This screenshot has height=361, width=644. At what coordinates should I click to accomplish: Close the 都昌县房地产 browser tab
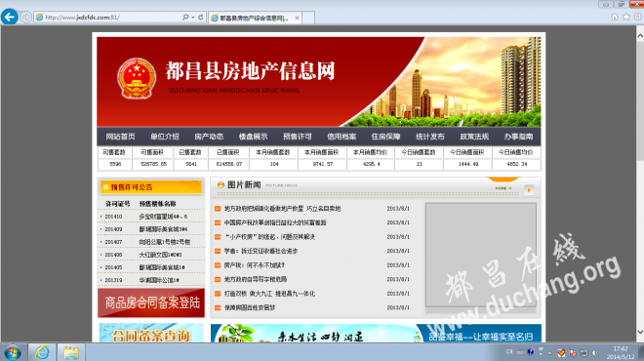tap(297, 19)
